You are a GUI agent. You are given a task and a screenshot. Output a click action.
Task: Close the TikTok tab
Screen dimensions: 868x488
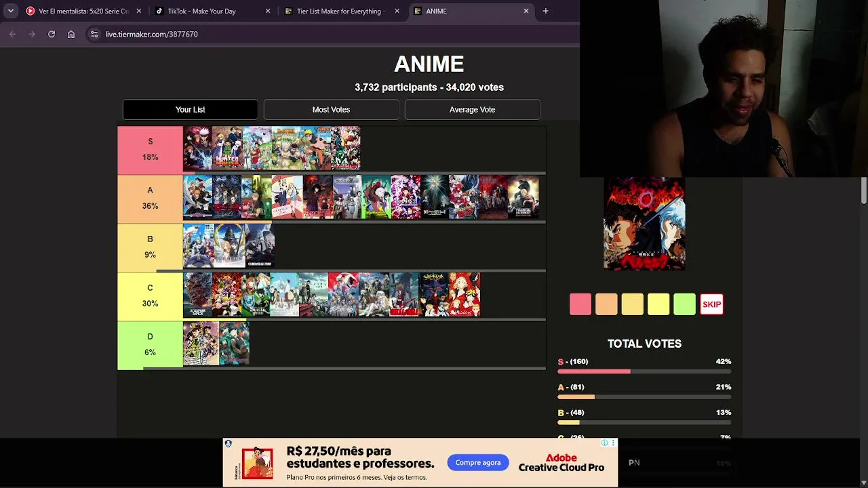pos(268,11)
